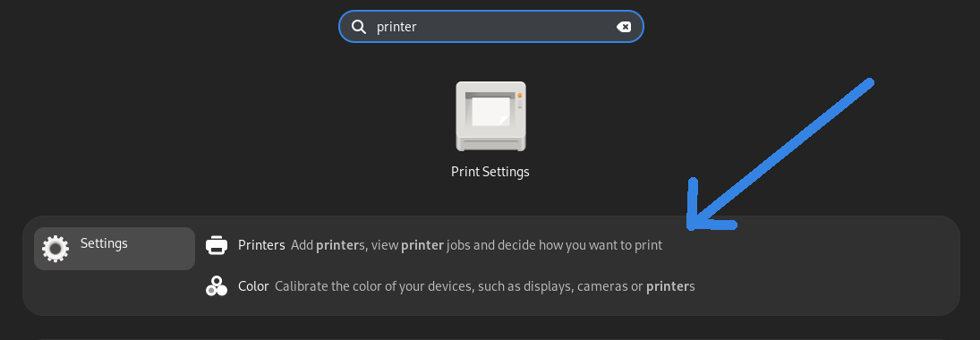Click the magnifying glass search icon

359,27
